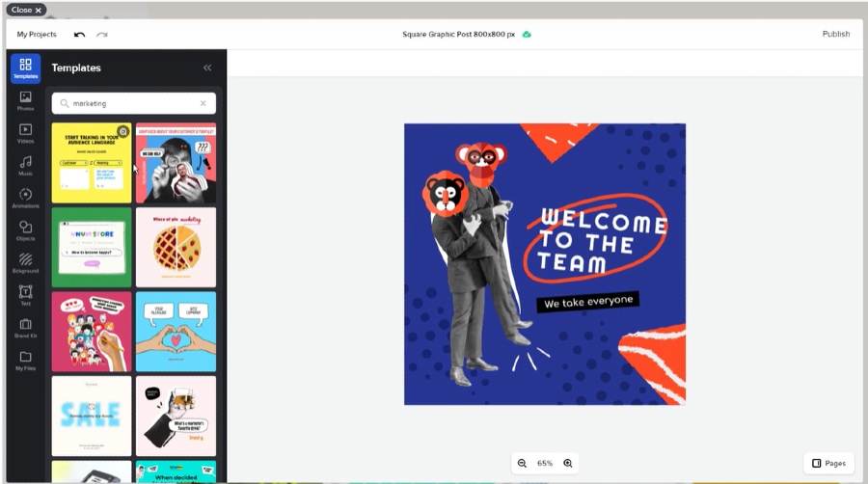Image resolution: width=868 pixels, height=484 pixels.
Task: Open the Text sidebar panel
Action: pos(25,296)
